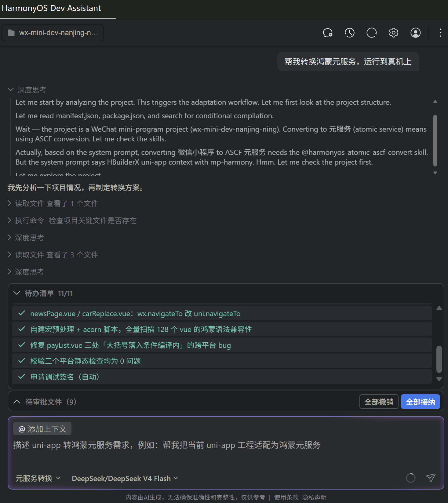
Task: Open DeepSeek/DeepSeek V4 Flash model dropdown
Action: [125, 478]
